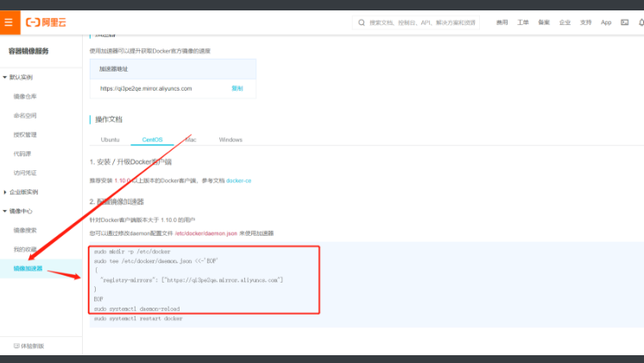Screen dimensions: 644x363
Task: Click the 1.10.0 red version text
Action: (123, 181)
